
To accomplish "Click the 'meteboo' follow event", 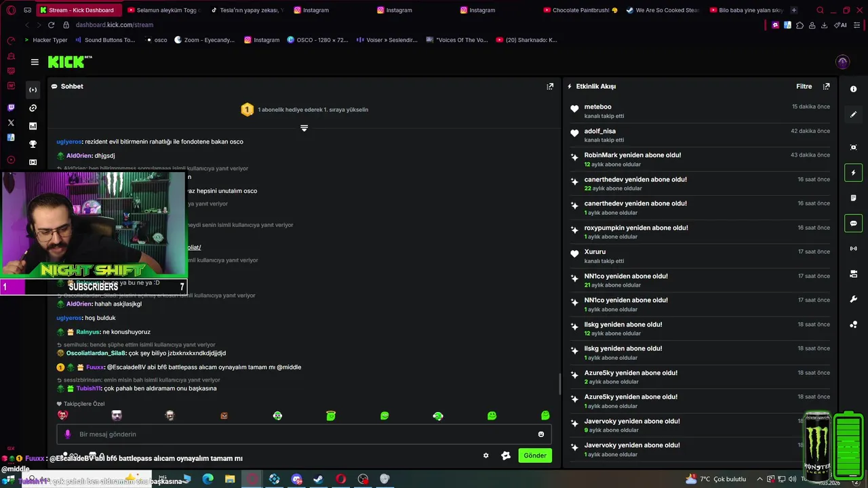I will coord(700,111).
